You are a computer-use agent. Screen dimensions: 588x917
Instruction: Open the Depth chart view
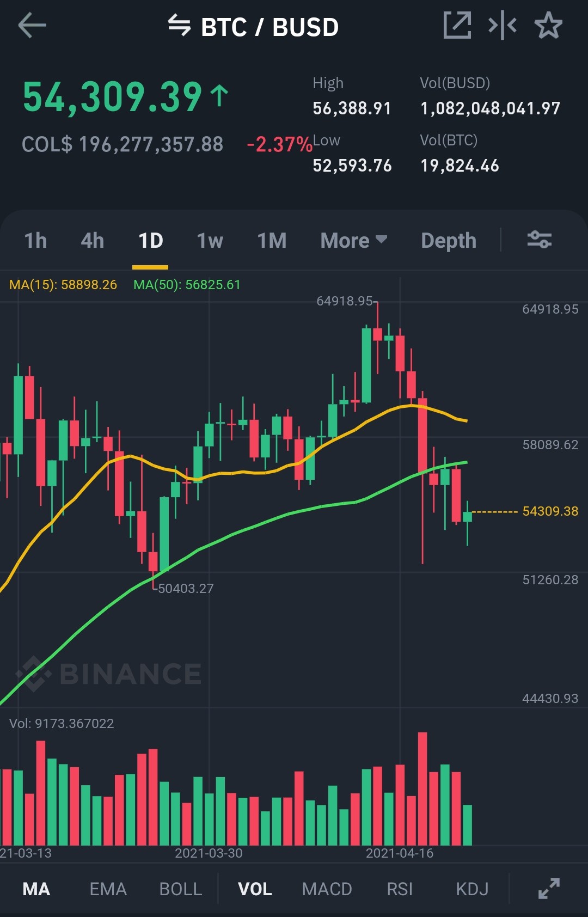tap(449, 240)
